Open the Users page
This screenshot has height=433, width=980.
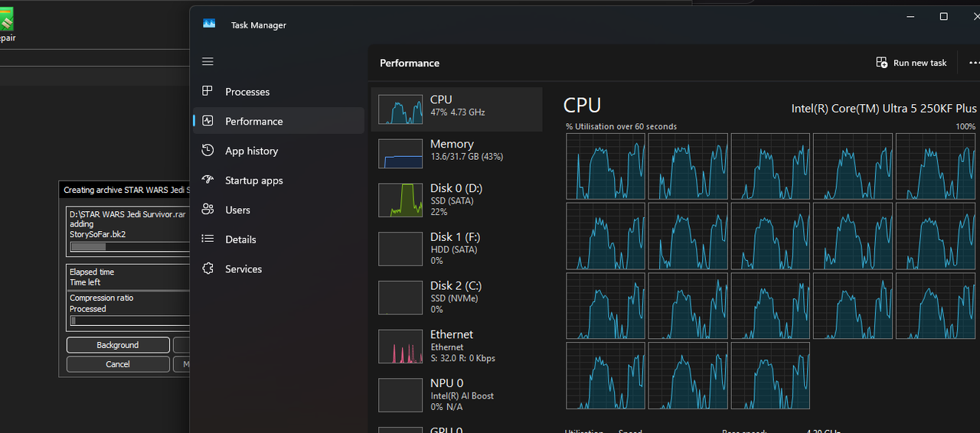[237, 210]
